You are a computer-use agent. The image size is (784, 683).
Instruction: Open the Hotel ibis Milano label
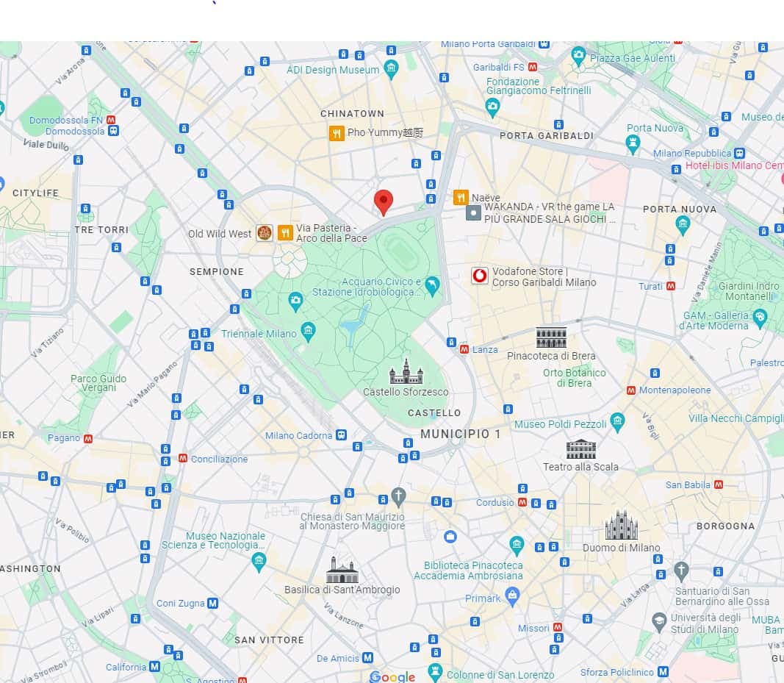[735, 165]
